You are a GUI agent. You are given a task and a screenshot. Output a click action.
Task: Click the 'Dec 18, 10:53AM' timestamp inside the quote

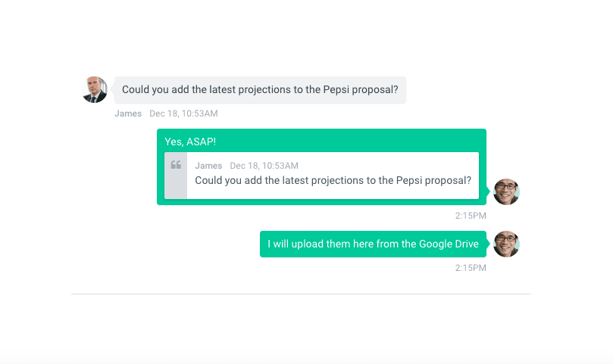pyautogui.click(x=264, y=166)
